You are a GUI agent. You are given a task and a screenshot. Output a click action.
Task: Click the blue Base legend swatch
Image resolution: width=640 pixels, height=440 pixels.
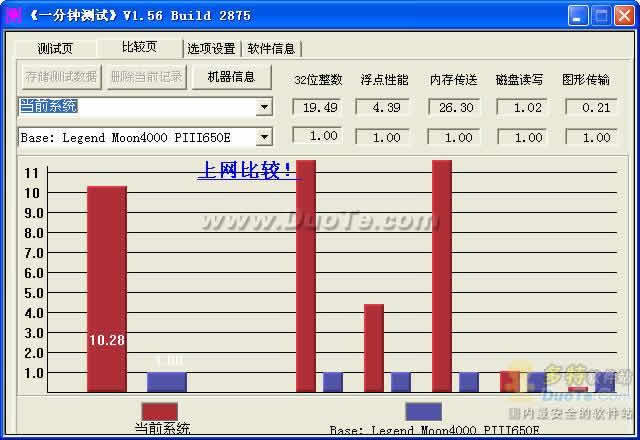tap(423, 411)
